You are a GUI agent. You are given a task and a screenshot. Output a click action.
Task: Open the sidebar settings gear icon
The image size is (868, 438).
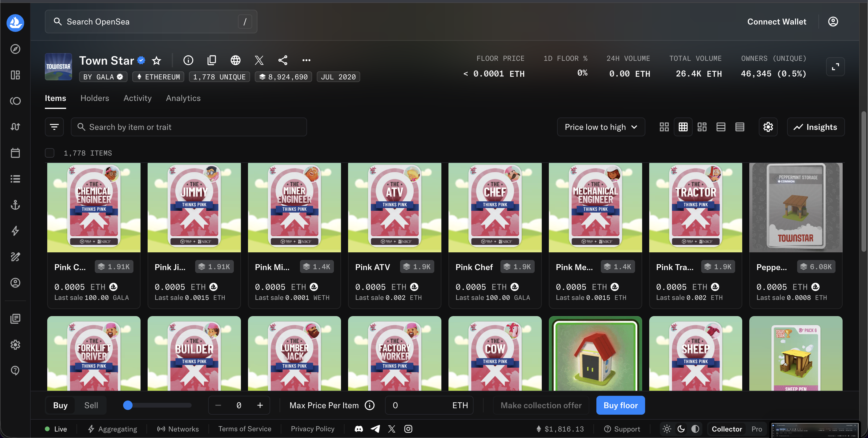[15, 344]
